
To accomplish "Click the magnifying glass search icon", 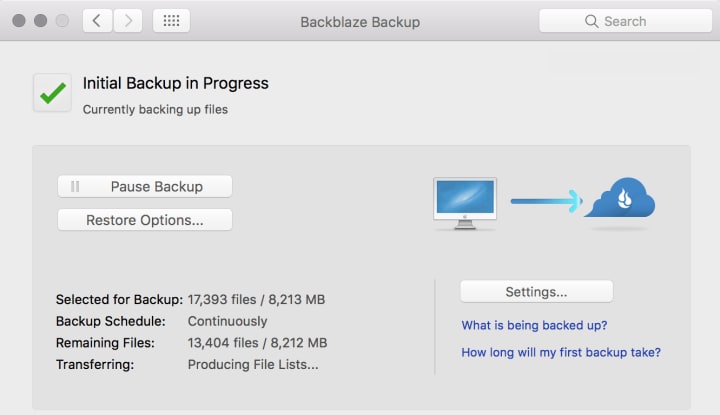I will point(592,21).
